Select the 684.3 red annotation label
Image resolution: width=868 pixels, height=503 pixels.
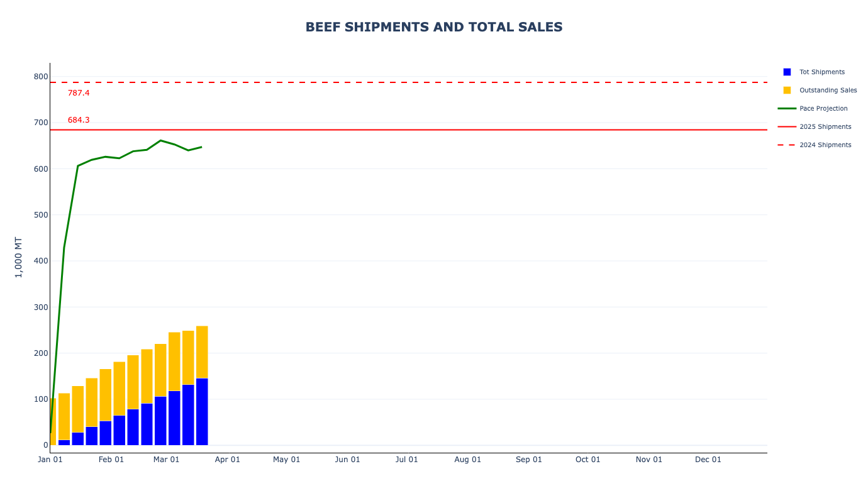79,120
